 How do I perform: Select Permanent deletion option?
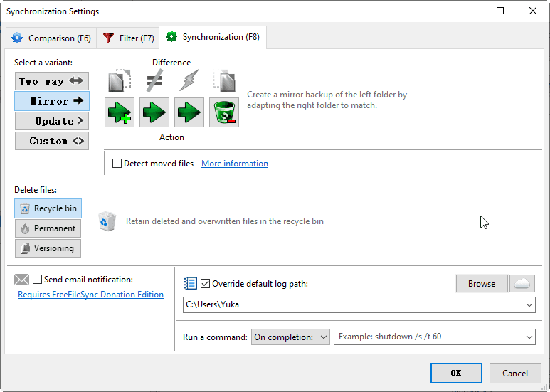[48, 228]
